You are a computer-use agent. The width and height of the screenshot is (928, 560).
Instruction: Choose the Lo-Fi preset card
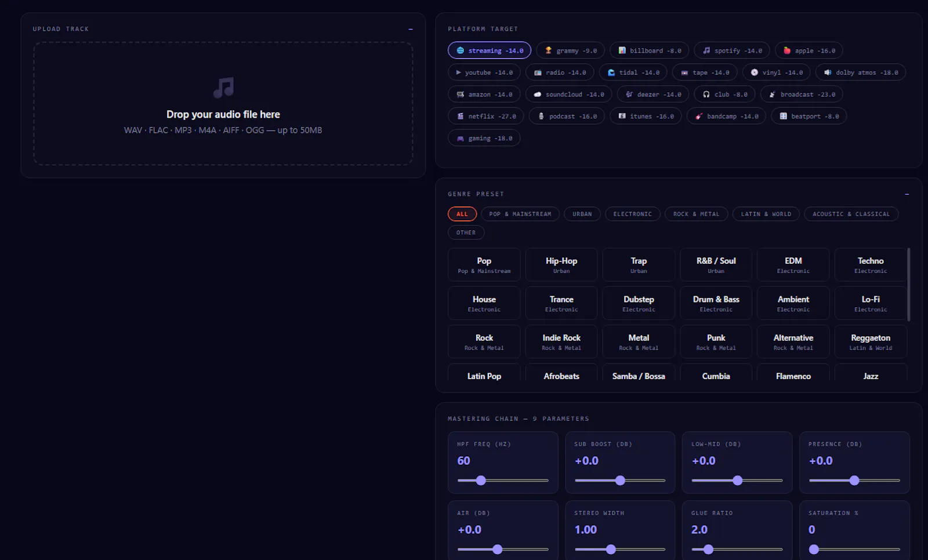point(870,303)
